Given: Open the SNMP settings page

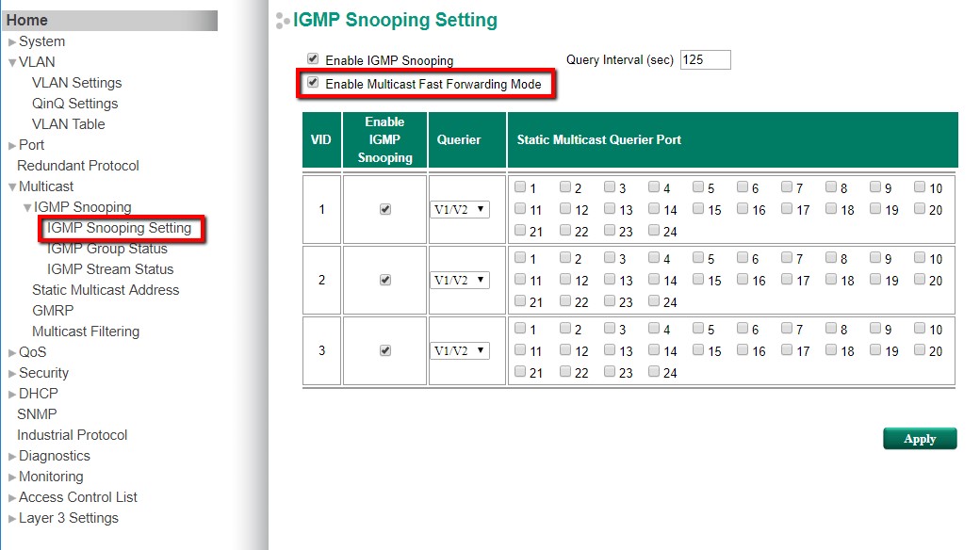Looking at the screenshot, I should coord(37,414).
